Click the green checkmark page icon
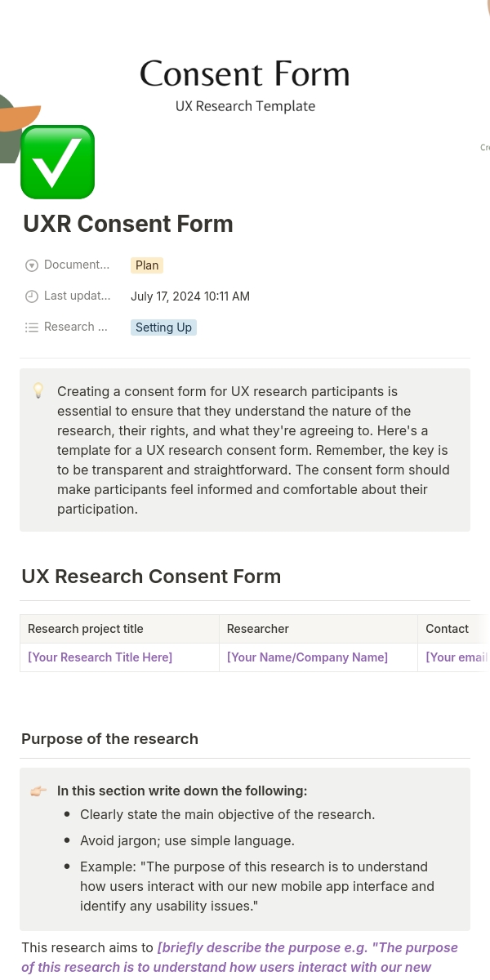 click(57, 162)
